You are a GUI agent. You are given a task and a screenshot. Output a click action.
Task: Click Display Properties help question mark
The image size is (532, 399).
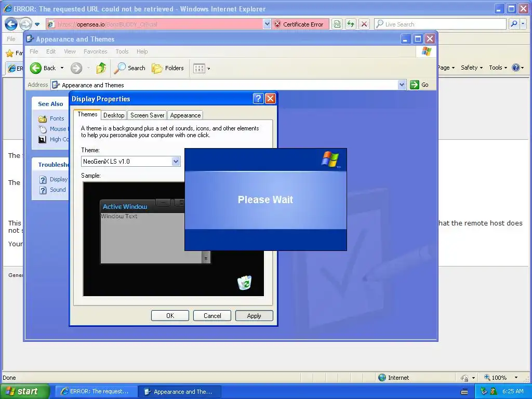[x=258, y=98]
